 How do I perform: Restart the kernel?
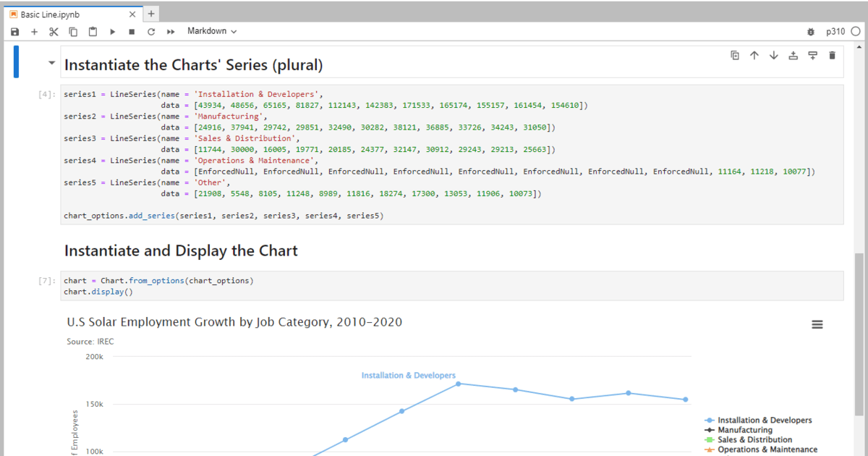pyautogui.click(x=151, y=30)
